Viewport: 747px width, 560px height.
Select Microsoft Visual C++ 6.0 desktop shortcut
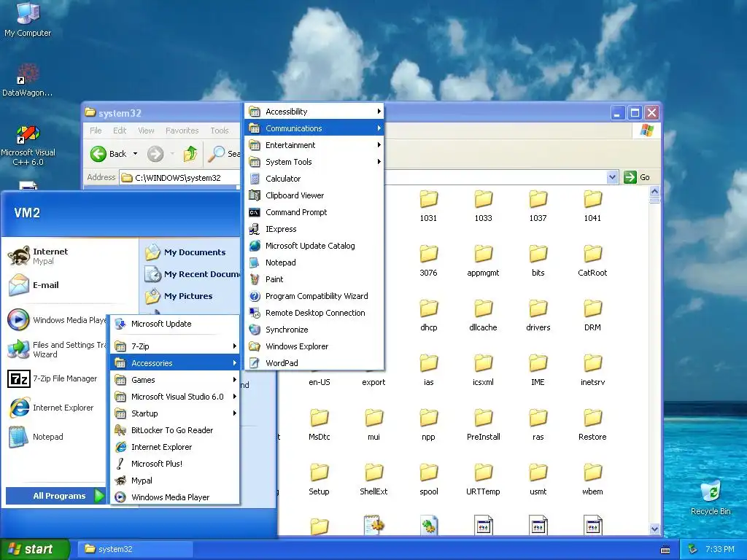click(28, 146)
